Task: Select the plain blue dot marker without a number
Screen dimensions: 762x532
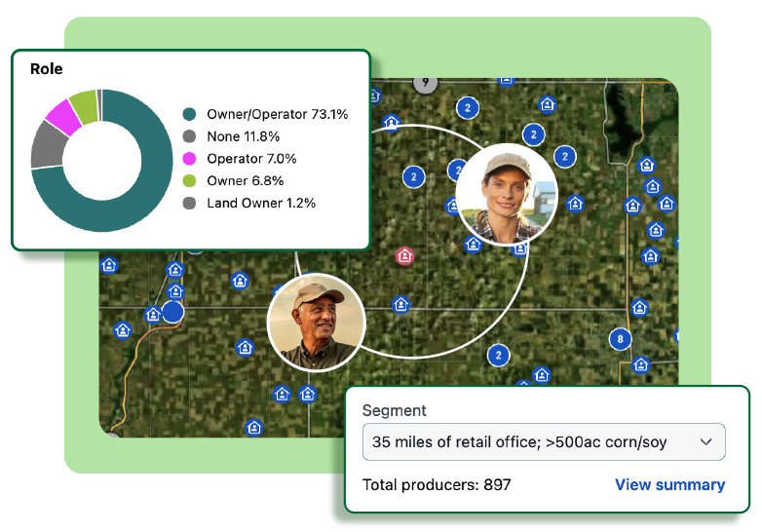Action: click(172, 312)
